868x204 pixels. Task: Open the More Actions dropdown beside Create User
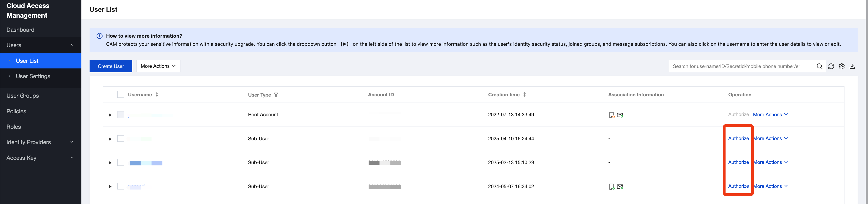158,66
